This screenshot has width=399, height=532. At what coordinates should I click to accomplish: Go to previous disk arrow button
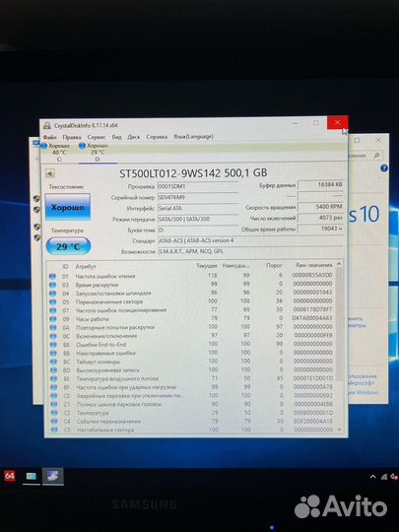50,173
